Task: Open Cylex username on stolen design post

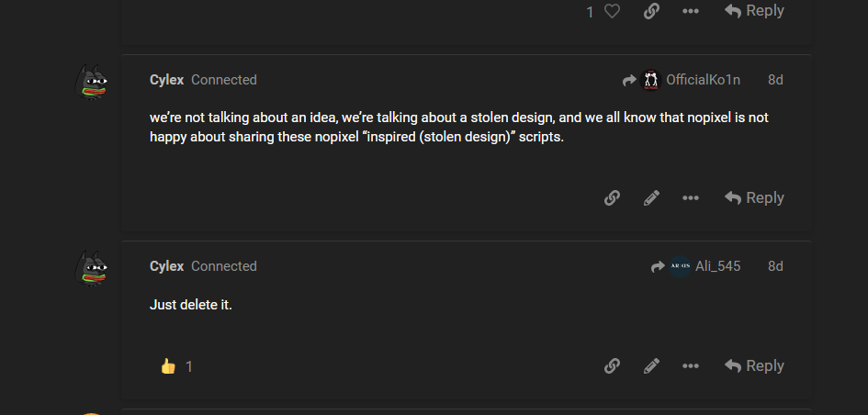Action: (x=166, y=80)
